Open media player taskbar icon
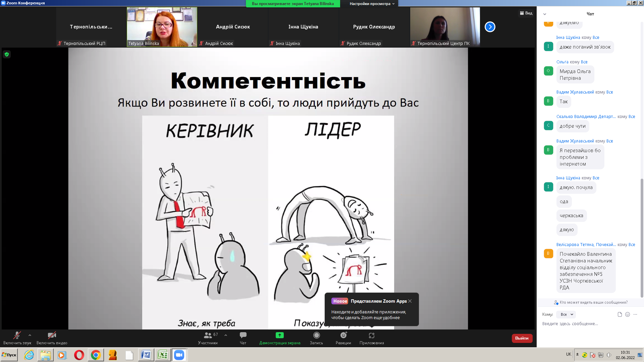 coord(62,355)
